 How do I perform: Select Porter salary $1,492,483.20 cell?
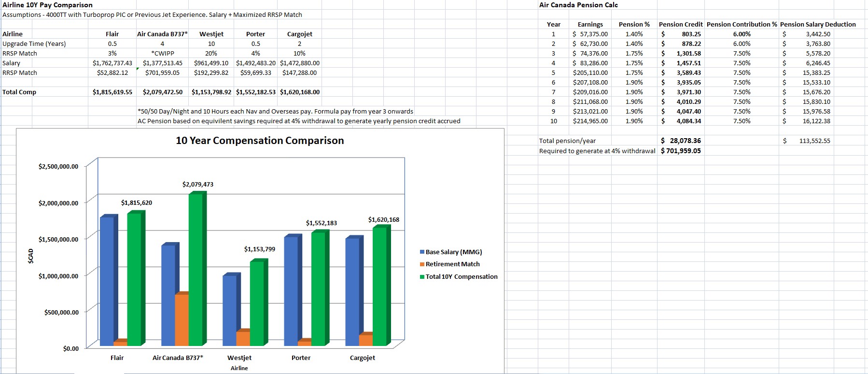255,63
